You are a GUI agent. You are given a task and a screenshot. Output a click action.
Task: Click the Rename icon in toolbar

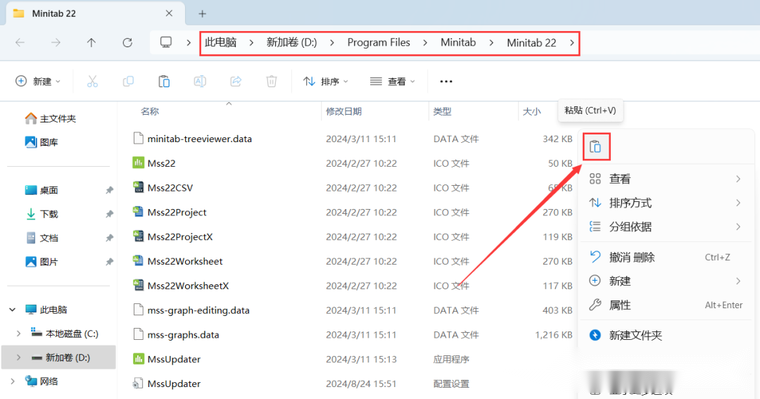200,81
